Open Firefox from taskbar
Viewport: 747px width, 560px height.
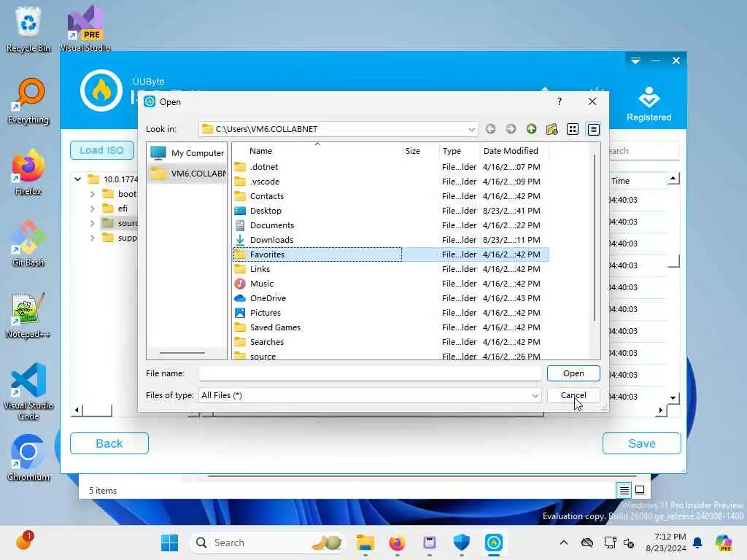click(398, 542)
